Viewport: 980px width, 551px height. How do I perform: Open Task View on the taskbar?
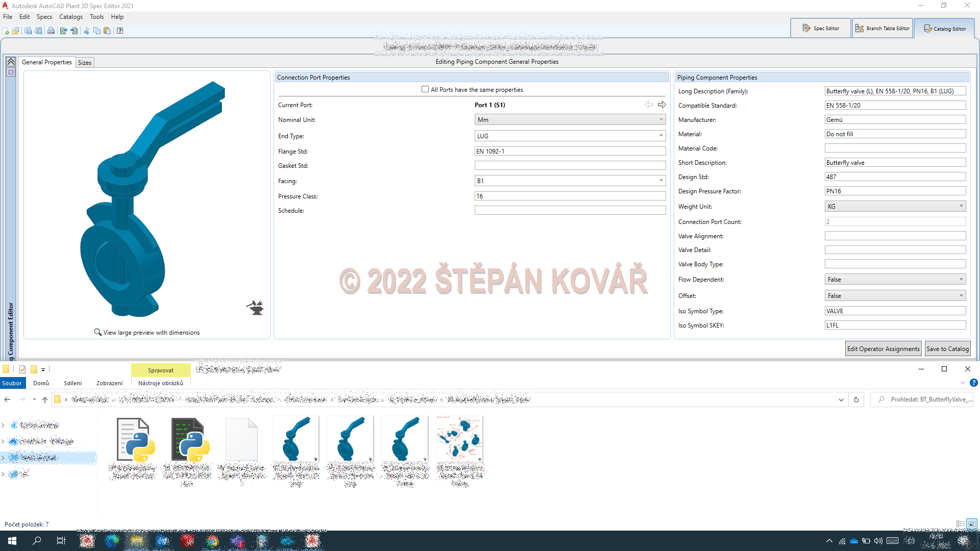click(x=61, y=541)
